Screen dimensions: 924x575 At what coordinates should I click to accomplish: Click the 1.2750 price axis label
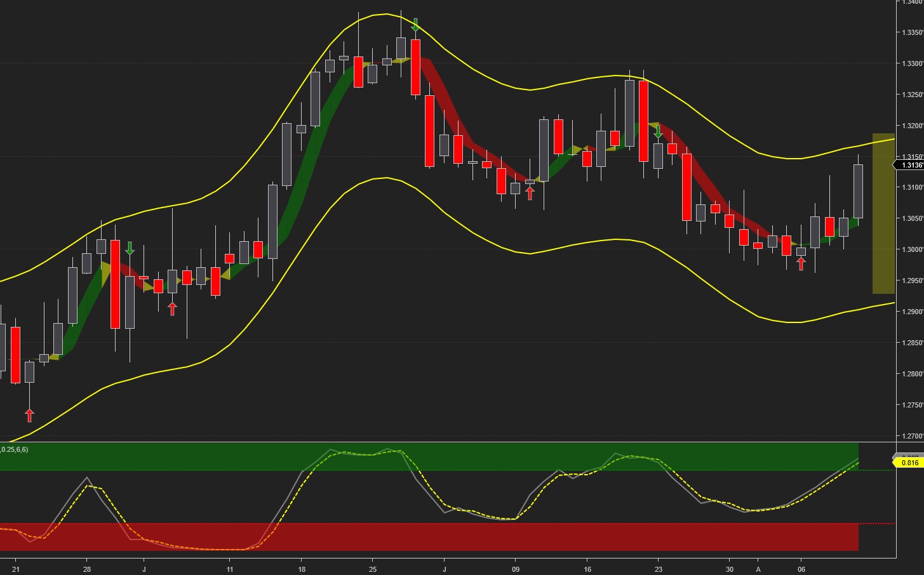[913, 405]
